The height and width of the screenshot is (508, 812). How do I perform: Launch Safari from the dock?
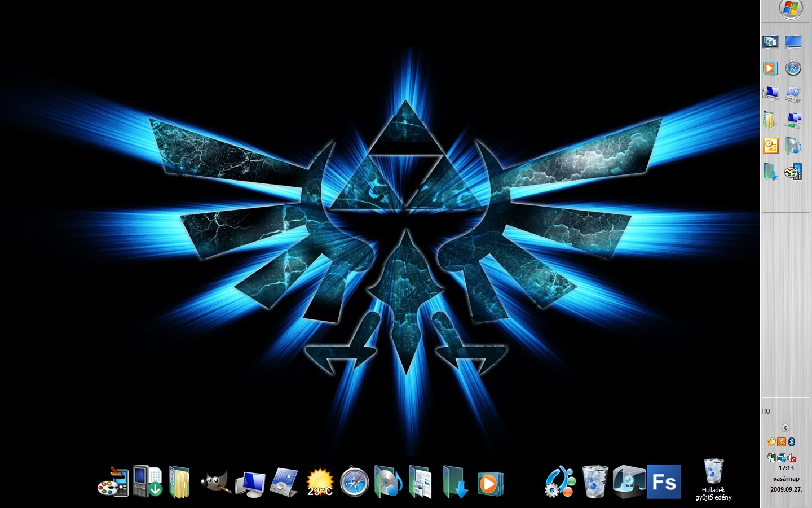point(355,482)
